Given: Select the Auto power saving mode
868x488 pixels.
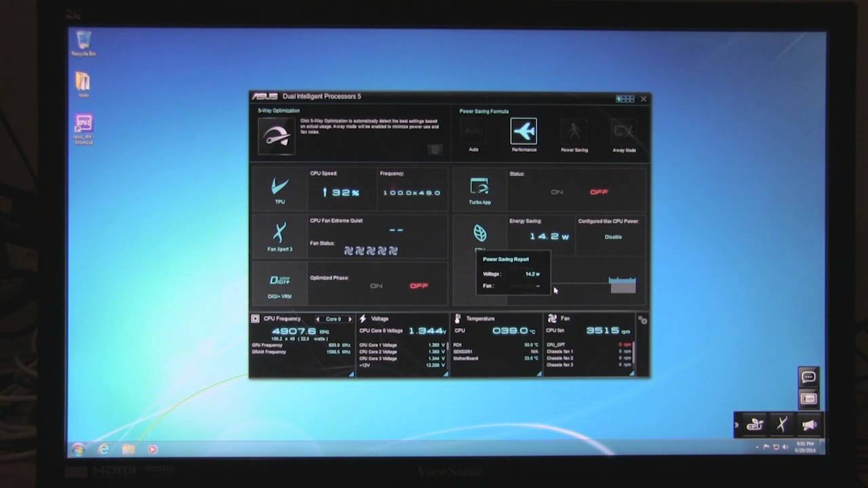Looking at the screenshot, I should pyautogui.click(x=473, y=131).
